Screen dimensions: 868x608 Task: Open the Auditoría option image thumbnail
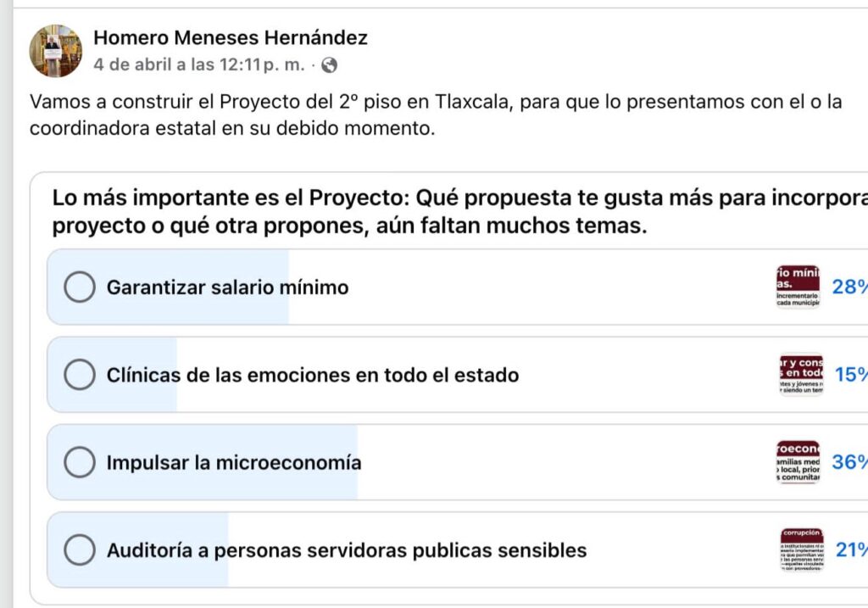click(802, 549)
